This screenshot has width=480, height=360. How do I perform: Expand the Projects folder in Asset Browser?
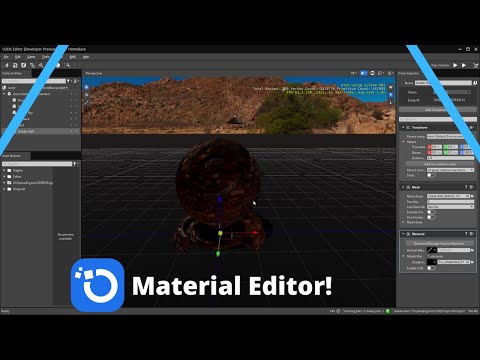pos(4,189)
